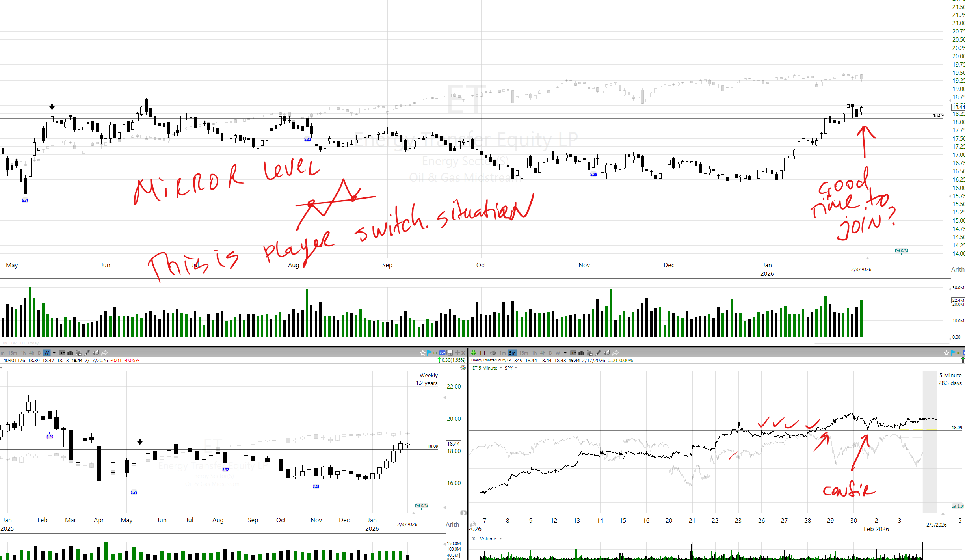This screenshot has height=560, width=965.
Task: Click the ET ticker symbol button
Action: coord(483,353)
